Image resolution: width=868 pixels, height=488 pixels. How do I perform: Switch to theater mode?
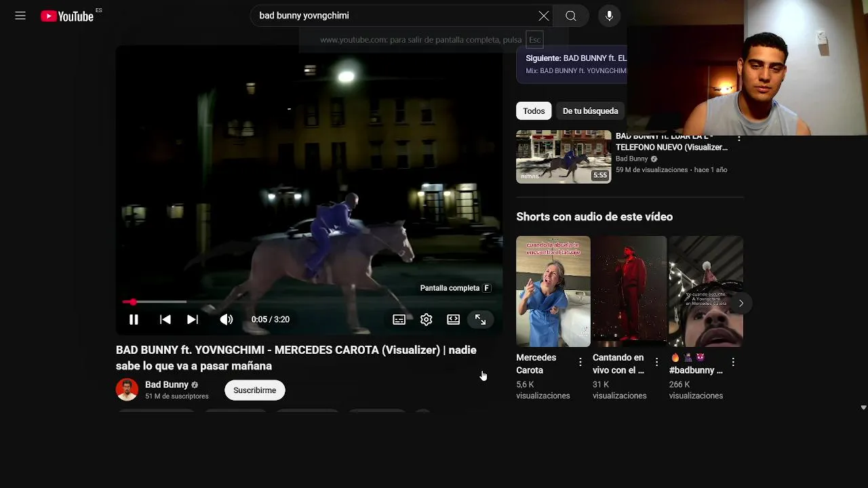pyautogui.click(x=453, y=319)
